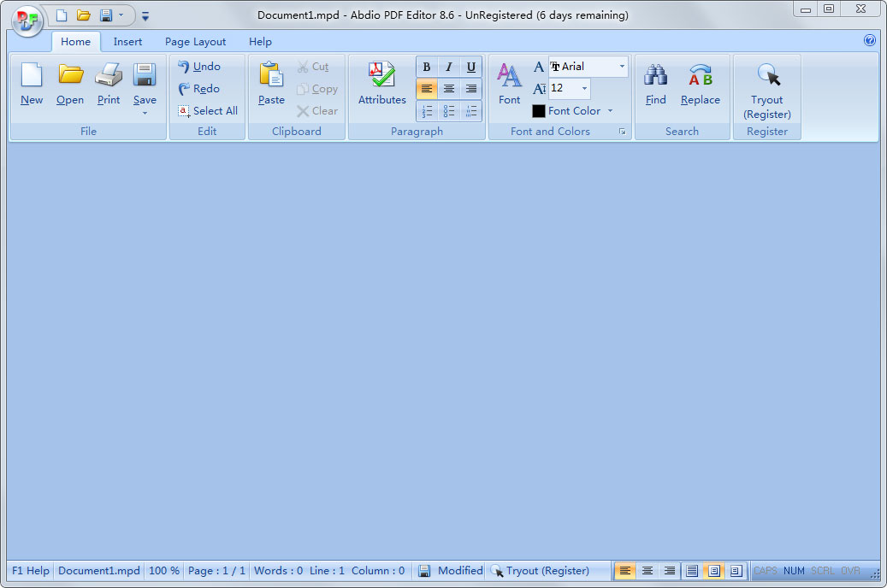The image size is (887, 588).
Task: Click the black Font Color swatch
Action: point(539,111)
